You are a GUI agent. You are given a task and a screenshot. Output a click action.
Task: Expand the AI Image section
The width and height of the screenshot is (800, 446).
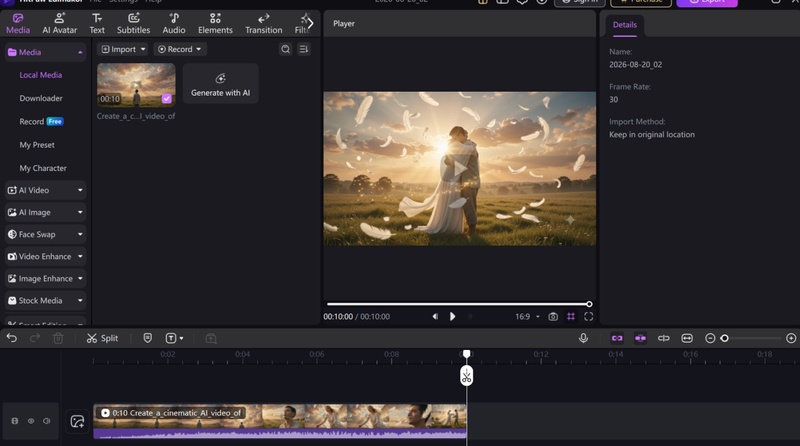[x=45, y=212]
